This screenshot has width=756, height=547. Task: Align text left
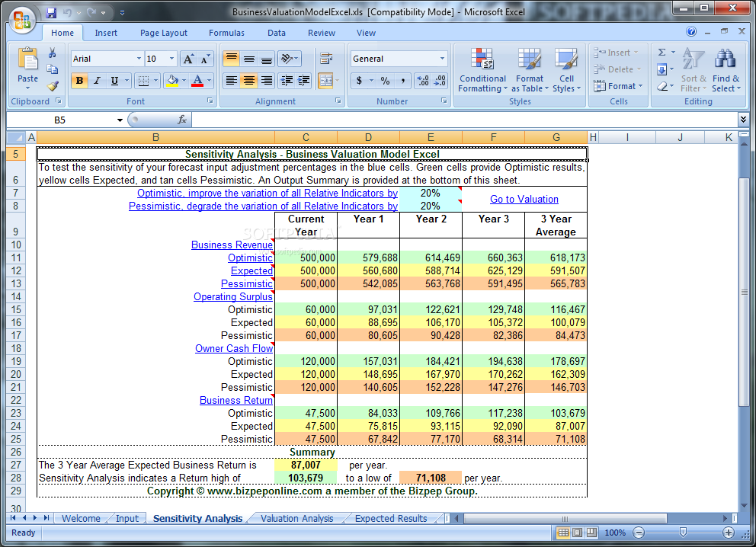click(232, 81)
